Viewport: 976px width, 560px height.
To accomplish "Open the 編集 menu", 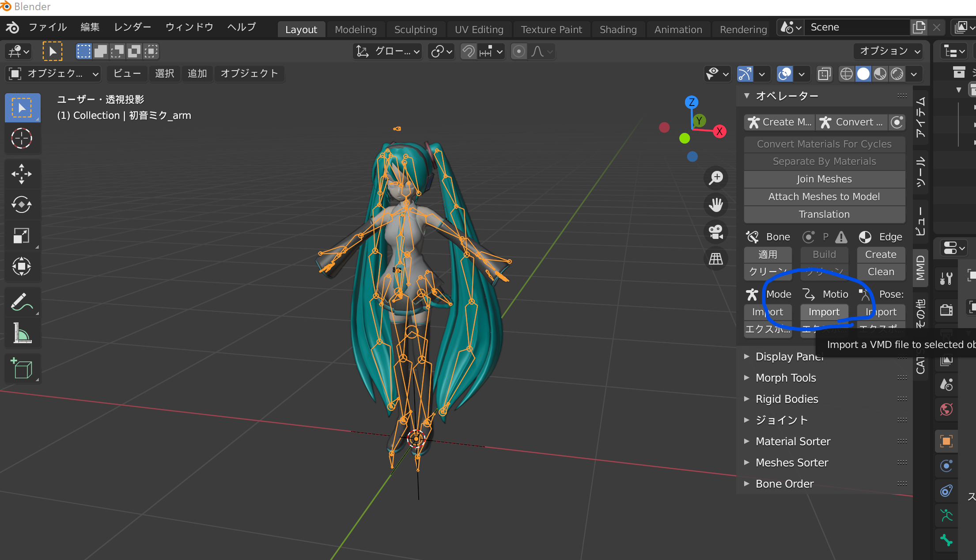I will [90, 27].
